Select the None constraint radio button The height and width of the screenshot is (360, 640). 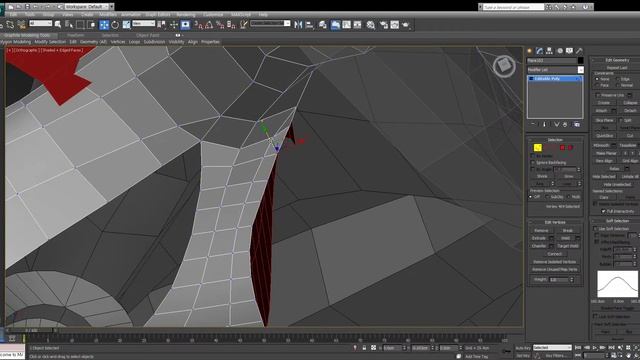click(x=597, y=79)
